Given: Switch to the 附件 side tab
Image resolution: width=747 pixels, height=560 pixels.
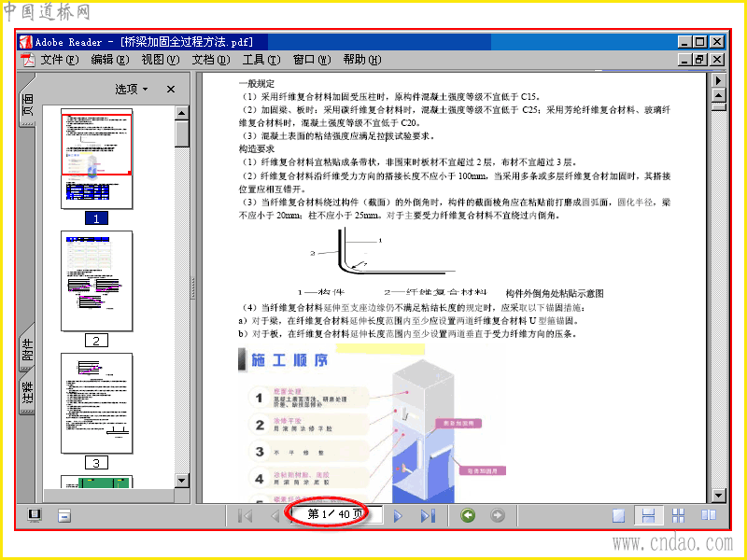Looking at the screenshot, I should [x=28, y=349].
